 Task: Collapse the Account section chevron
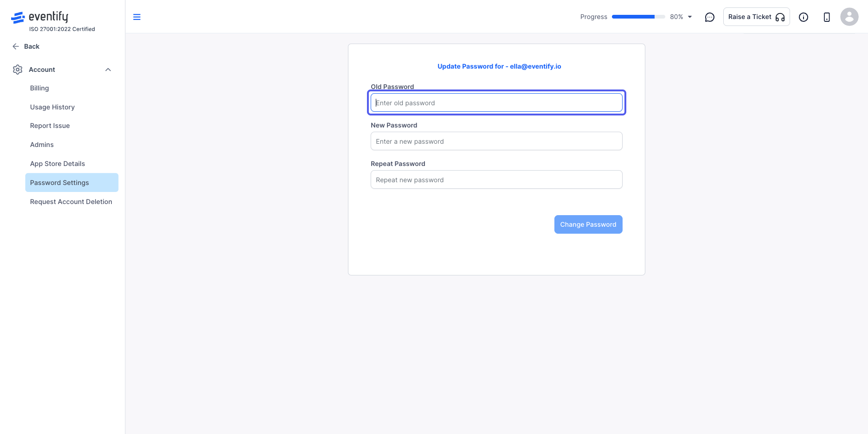108,70
